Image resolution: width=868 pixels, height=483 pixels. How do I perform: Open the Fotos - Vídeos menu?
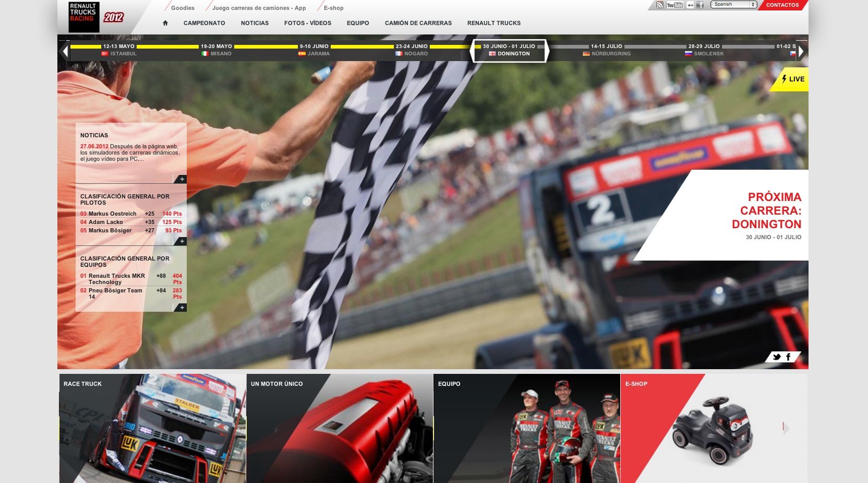point(307,23)
